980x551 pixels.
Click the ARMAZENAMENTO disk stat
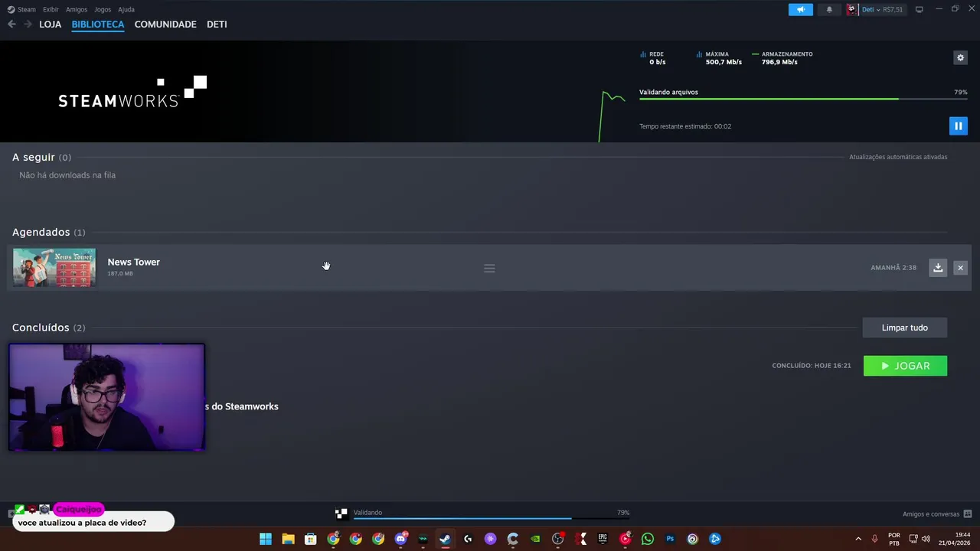point(782,58)
